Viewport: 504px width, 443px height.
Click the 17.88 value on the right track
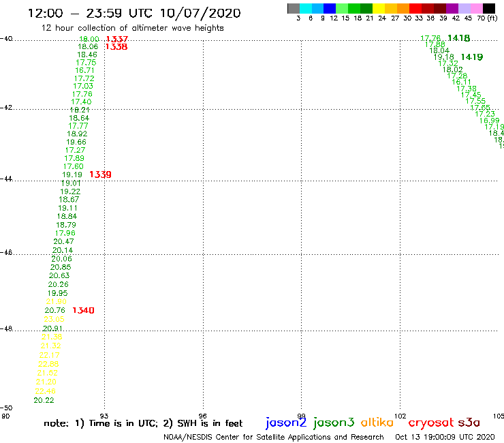pyautogui.click(x=435, y=45)
